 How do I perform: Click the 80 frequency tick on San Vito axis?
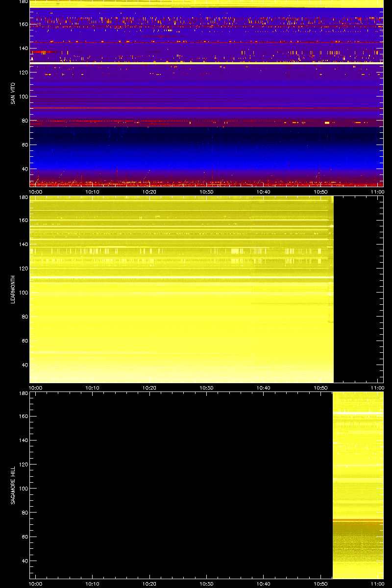point(24,121)
